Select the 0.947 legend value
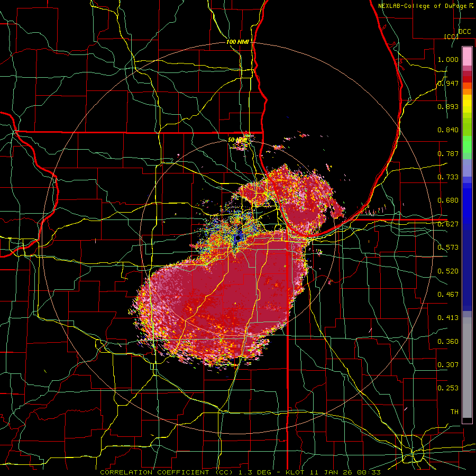Viewport: 476px width, 476px height. coord(448,83)
